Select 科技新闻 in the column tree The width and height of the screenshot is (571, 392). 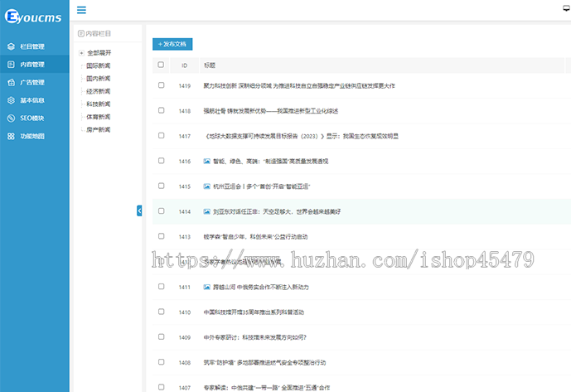99,104
